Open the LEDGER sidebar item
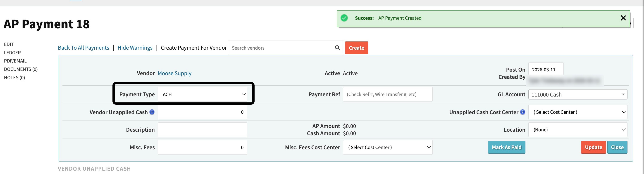Viewport: 644px width, 174px height. click(12, 53)
